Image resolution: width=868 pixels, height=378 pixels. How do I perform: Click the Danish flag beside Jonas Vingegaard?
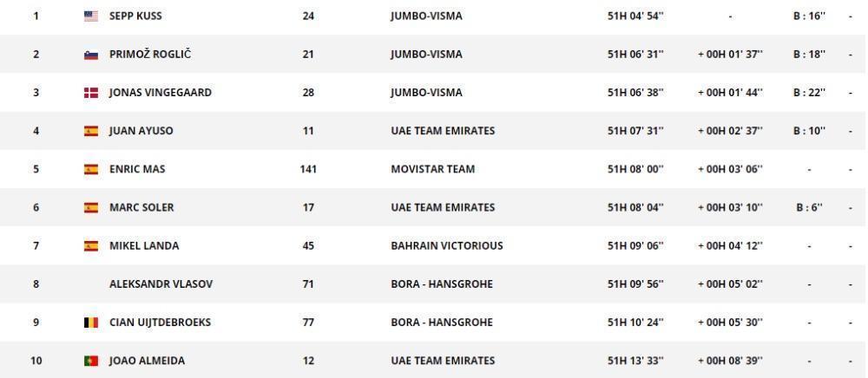(x=91, y=93)
